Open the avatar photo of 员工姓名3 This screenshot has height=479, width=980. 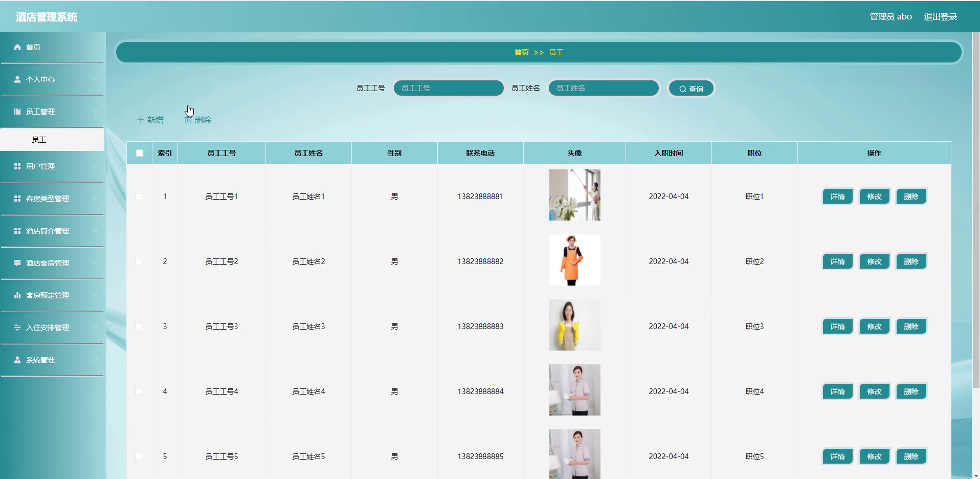574,325
